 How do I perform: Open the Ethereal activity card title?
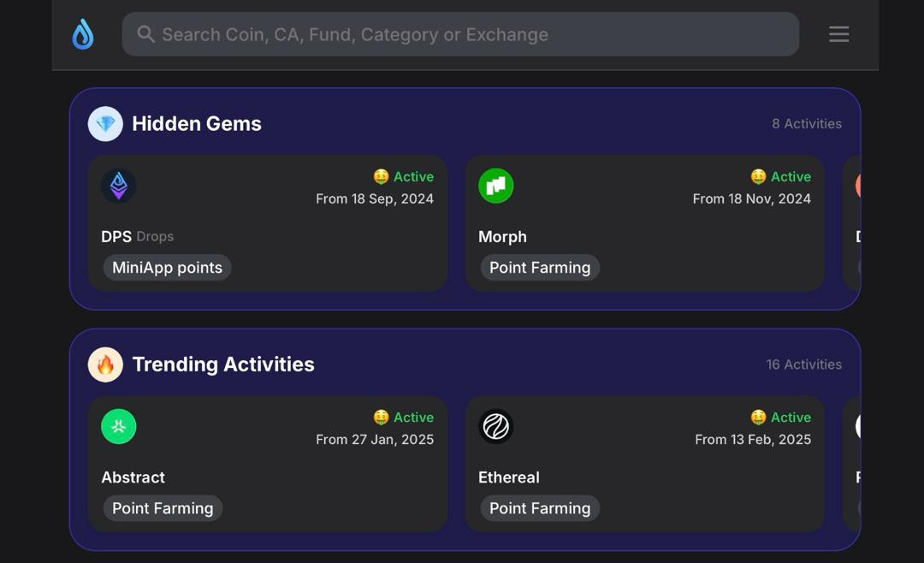pos(508,477)
